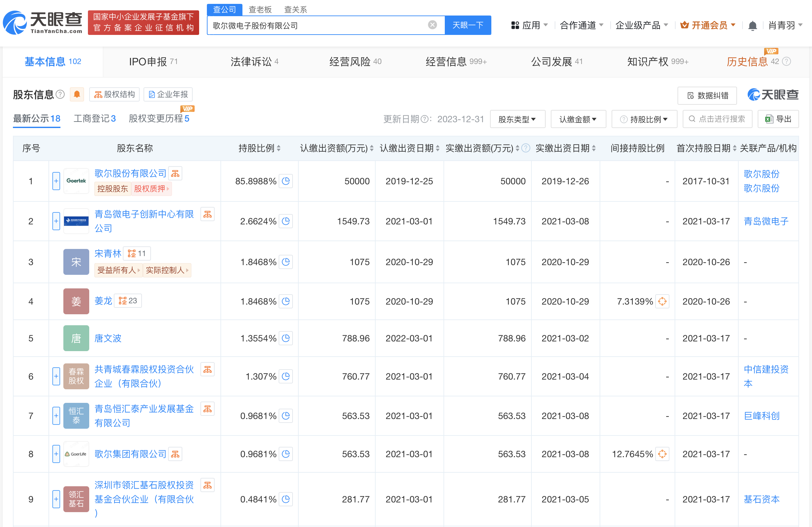Clear the search box using the X icon

pos(432,24)
